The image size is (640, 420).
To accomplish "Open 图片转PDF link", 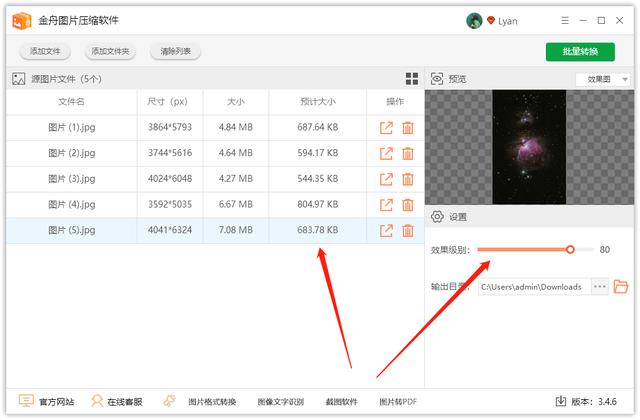I will [398, 402].
